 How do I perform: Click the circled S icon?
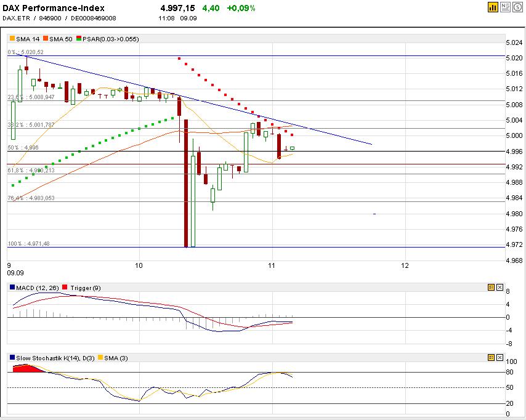pos(517,7)
